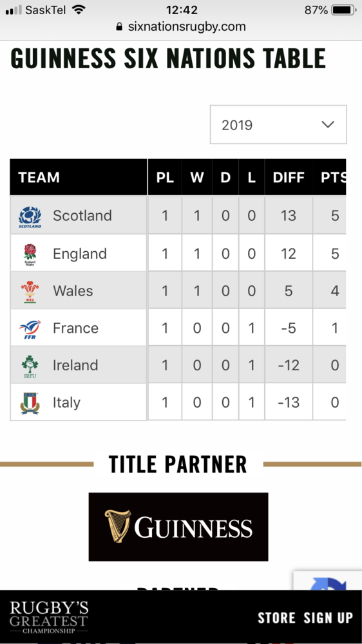Tap the Ireland IRFU shamrock logo
362x644 pixels.
coord(30,366)
